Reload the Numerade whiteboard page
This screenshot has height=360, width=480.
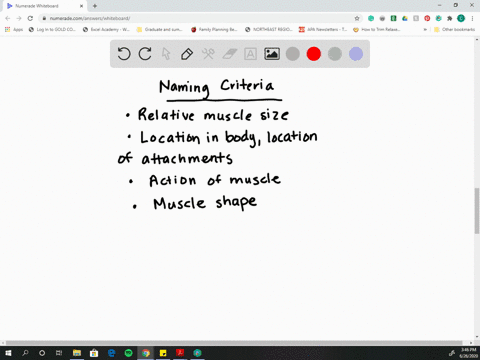[30, 18]
